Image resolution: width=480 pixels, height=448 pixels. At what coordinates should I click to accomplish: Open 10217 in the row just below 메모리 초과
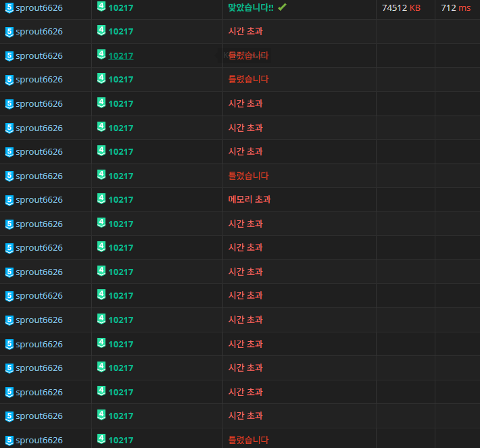click(x=121, y=224)
